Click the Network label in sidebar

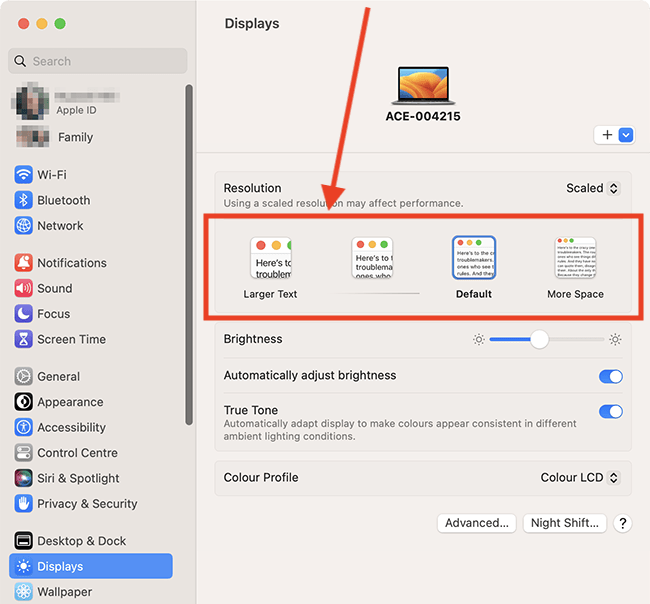click(60, 226)
